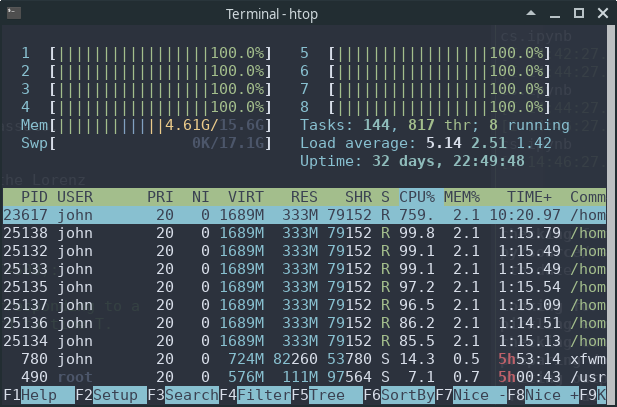This screenshot has width=617, height=407.
Task: Select process row PID 25138
Action: pos(304,233)
